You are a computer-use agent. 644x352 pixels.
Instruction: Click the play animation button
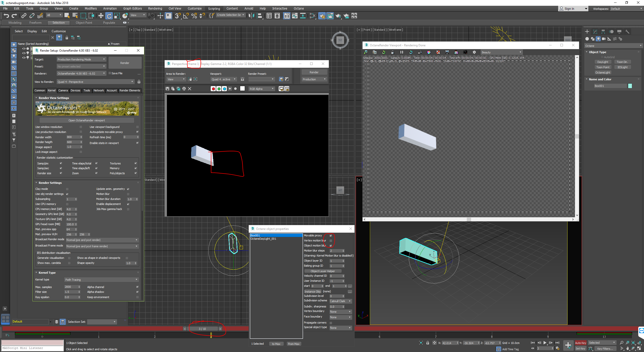coord(545,343)
